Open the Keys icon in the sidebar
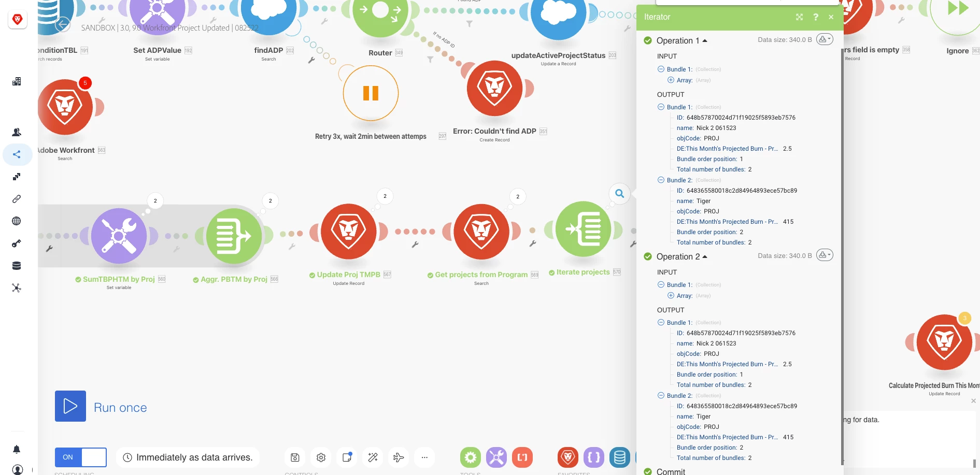This screenshot has width=980, height=475. 17,243
